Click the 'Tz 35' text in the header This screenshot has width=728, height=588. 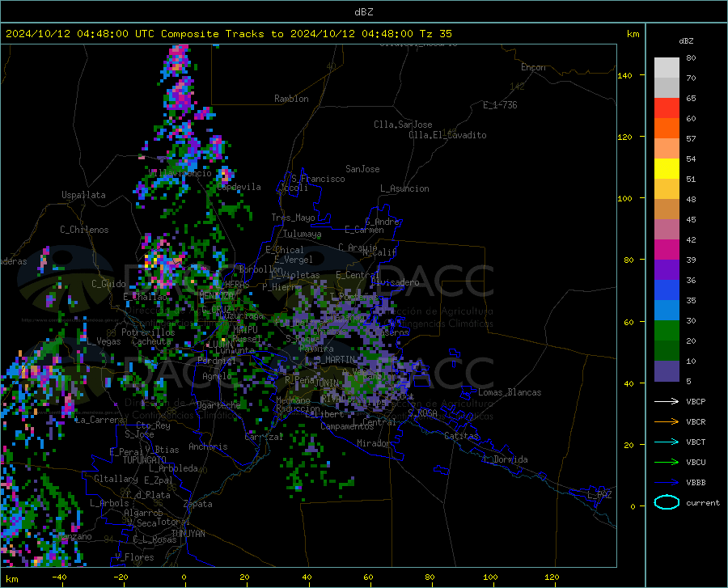coord(435,34)
